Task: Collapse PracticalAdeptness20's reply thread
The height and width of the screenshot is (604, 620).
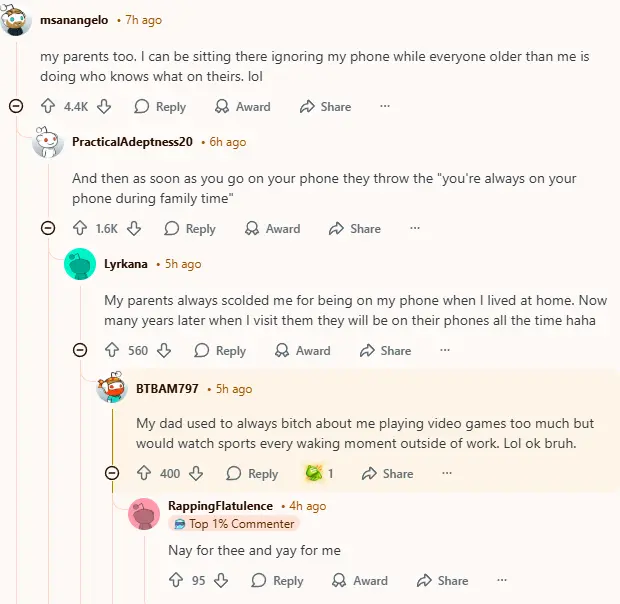Action: click(x=48, y=228)
